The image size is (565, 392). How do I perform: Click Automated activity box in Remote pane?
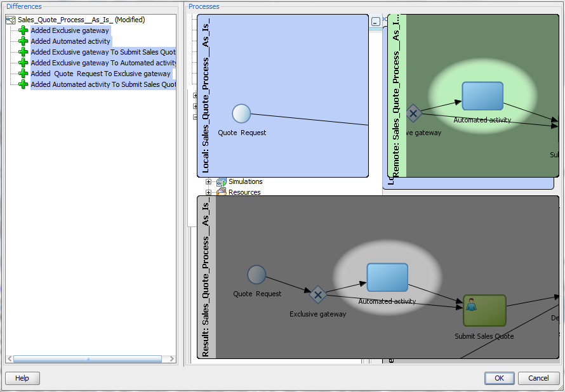point(482,96)
